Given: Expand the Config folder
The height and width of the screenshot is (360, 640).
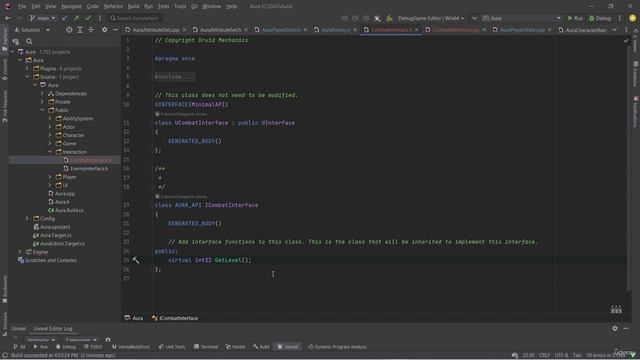Looking at the screenshot, I should tap(27, 218).
